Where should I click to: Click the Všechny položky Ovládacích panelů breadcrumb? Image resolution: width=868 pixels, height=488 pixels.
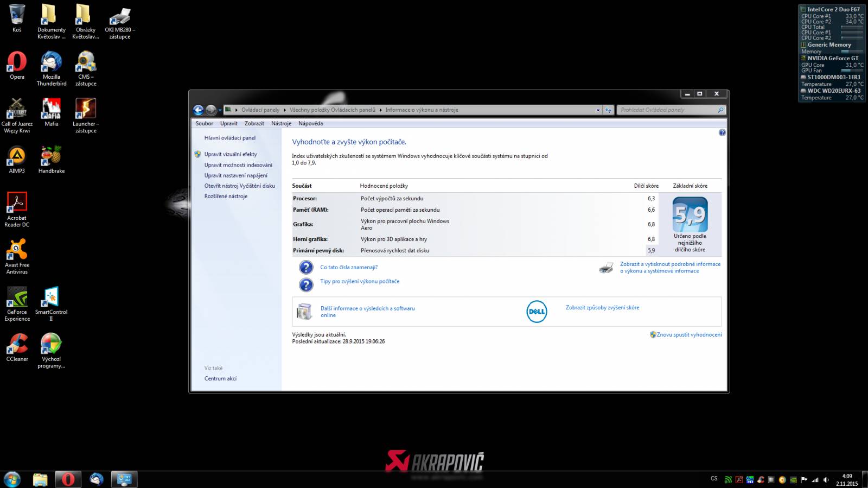coord(333,110)
